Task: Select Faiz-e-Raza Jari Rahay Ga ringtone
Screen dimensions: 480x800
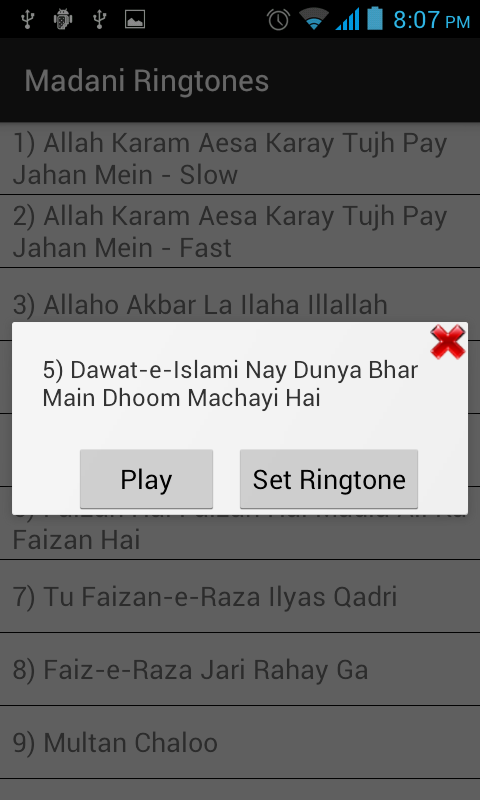Action: [240, 669]
